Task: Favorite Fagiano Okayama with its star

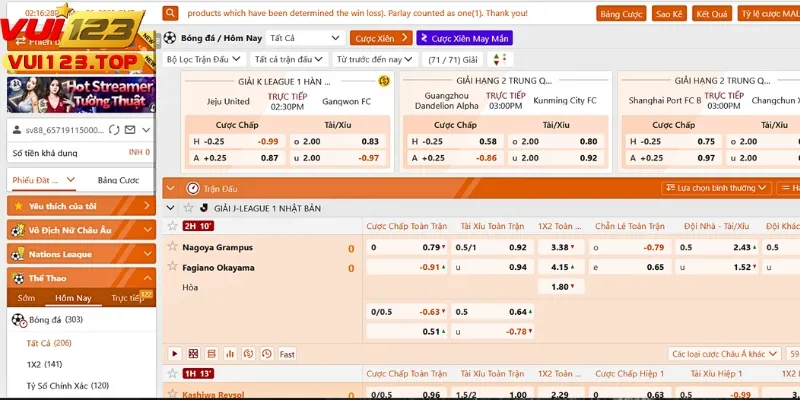Action: [172, 266]
